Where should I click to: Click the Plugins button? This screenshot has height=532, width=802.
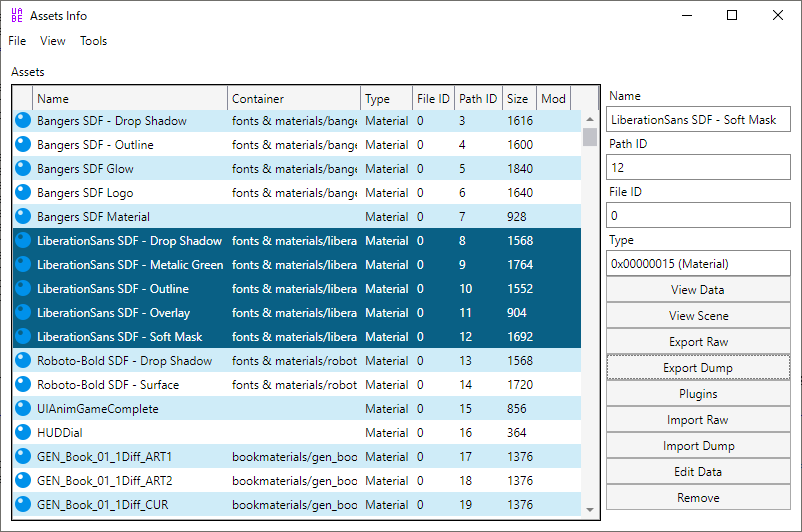pos(698,393)
